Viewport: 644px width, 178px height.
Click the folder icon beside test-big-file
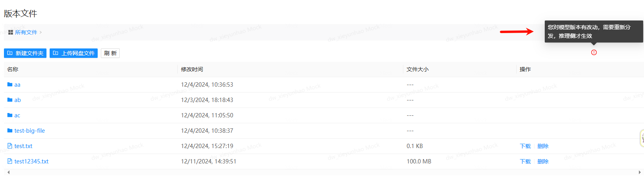(x=10, y=131)
